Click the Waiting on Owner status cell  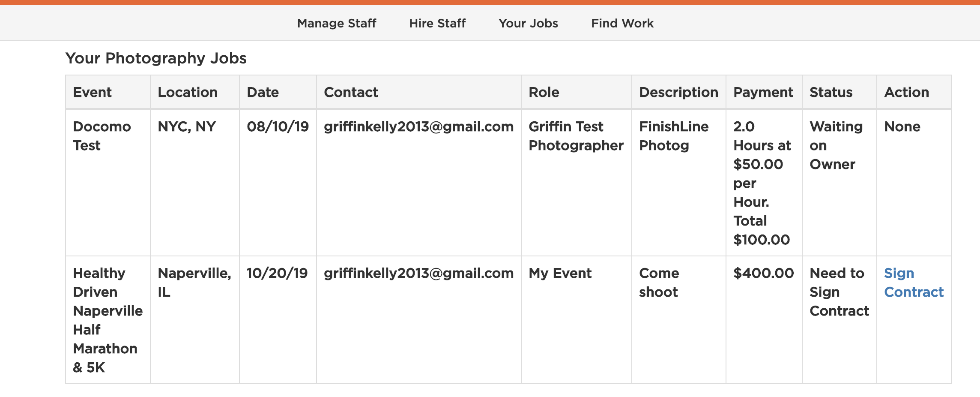click(x=836, y=145)
